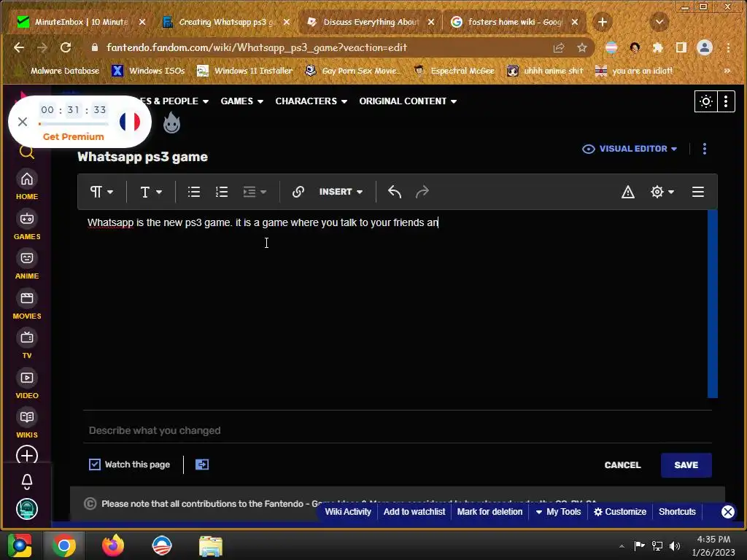Open ANIME in the Fandom sidebar
This screenshot has height=560, width=747.
click(27, 265)
